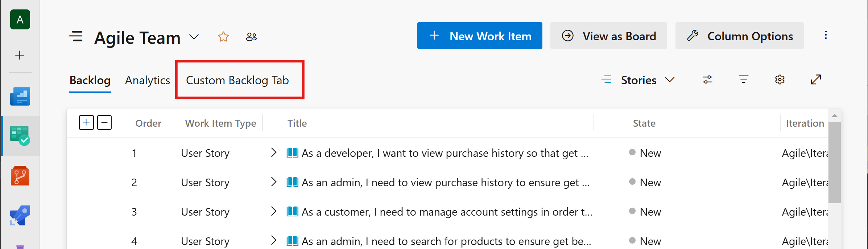
Task: Click book icon of admin purchase history story
Action: click(x=292, y=182)
